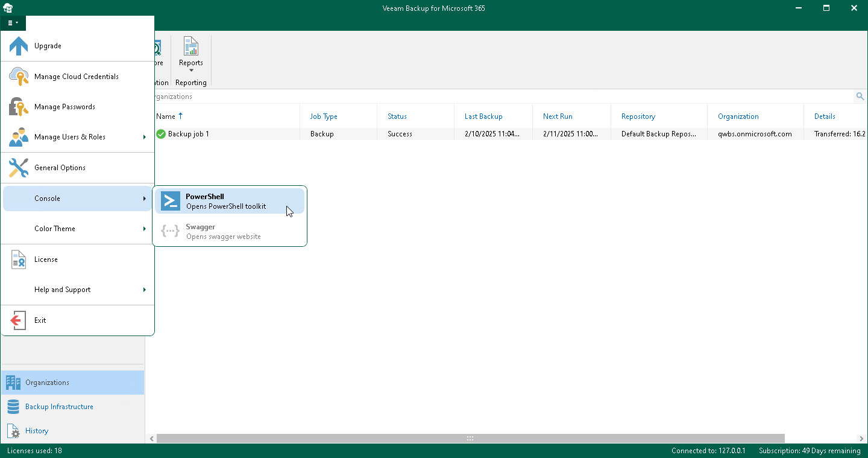Open Swagger website submenu item
The height and width of the screenshot is (458, 868).
[x=230, y=232]
